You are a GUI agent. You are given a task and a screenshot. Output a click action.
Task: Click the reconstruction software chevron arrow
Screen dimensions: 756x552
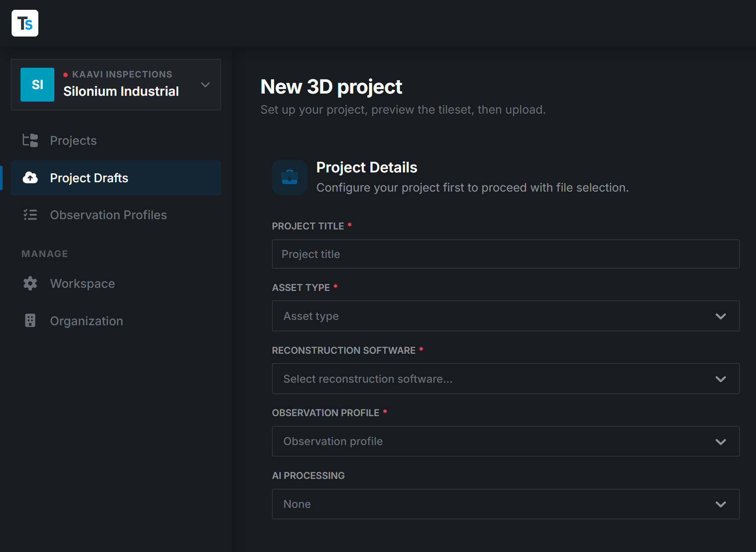click(x=721, y=379)
